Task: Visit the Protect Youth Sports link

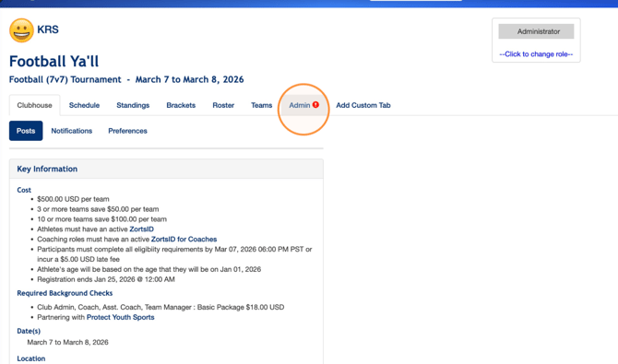Action: [121, 317]
